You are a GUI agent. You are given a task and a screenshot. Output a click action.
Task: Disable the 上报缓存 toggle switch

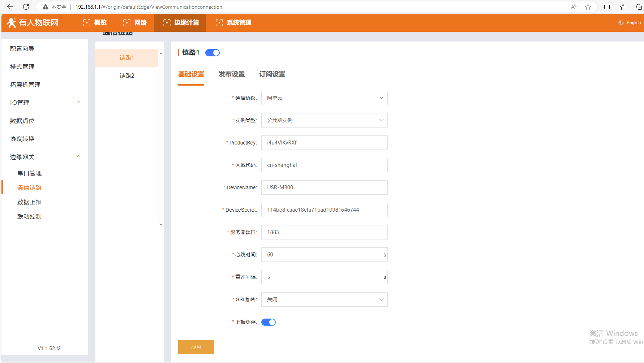[269, 322]
